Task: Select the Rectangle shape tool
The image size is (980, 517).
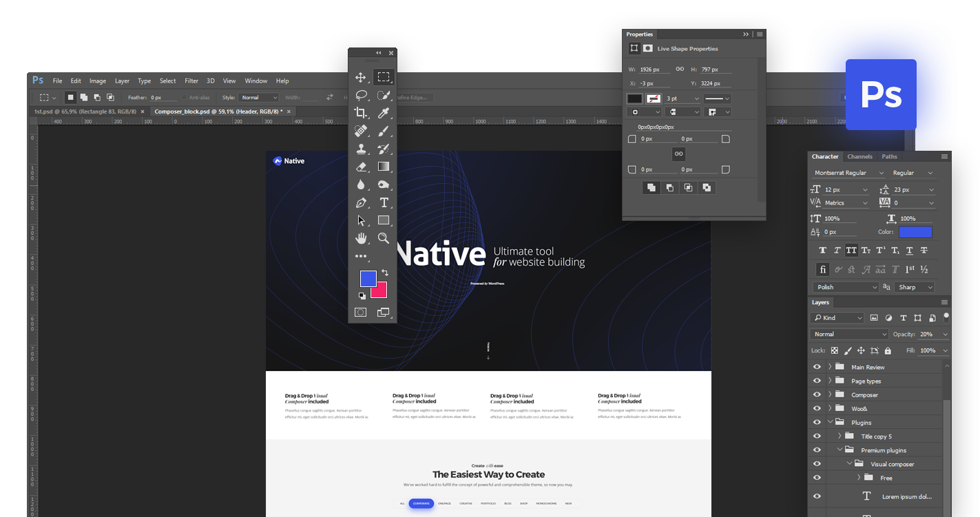Action: [x=384, y=220]
